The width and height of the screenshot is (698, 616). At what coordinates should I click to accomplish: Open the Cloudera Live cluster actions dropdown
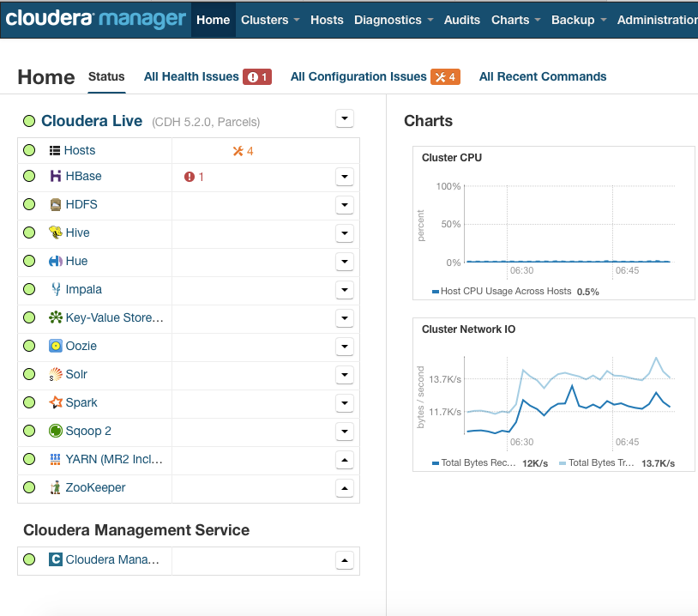pos(345,118)
